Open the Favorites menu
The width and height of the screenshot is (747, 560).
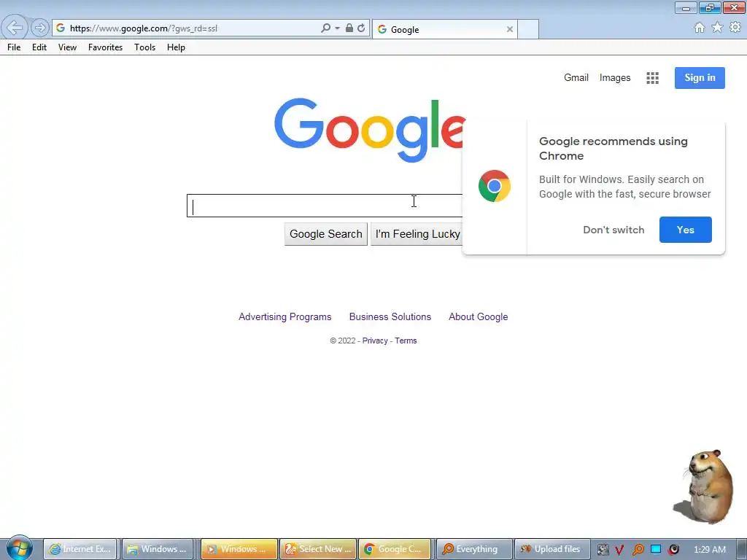[x=105, y=47]
